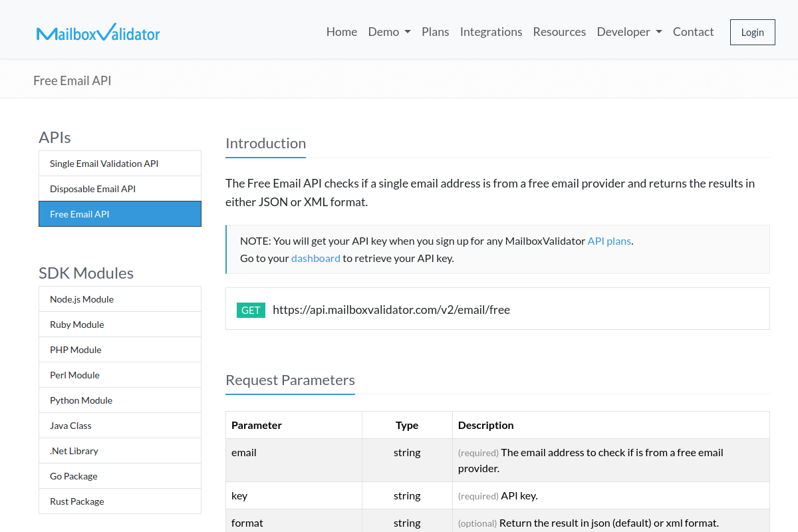Click the Introduction section heading
Screen dimensions: 798x532
click(266, 143)
